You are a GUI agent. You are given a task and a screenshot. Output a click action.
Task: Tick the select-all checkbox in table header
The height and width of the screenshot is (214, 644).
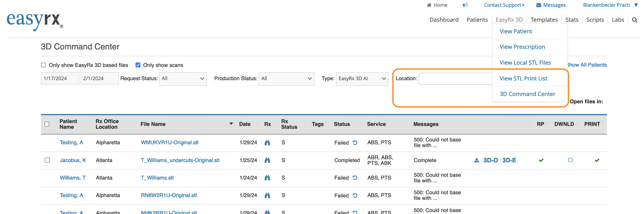47,124
